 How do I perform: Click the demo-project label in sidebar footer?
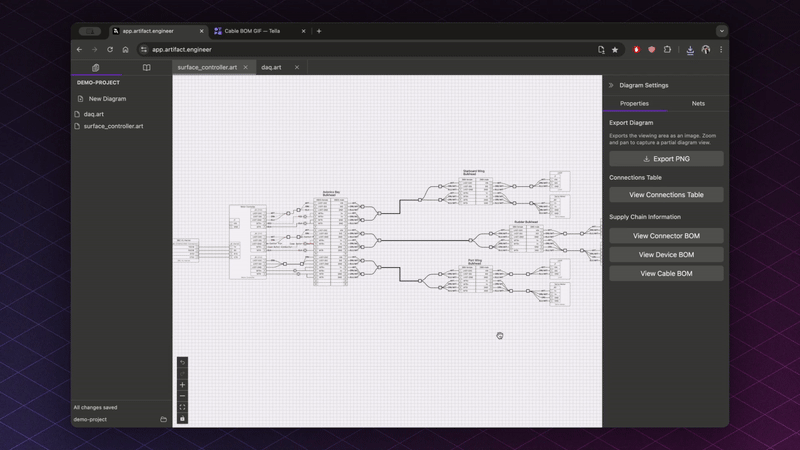[x=90, y=419]
